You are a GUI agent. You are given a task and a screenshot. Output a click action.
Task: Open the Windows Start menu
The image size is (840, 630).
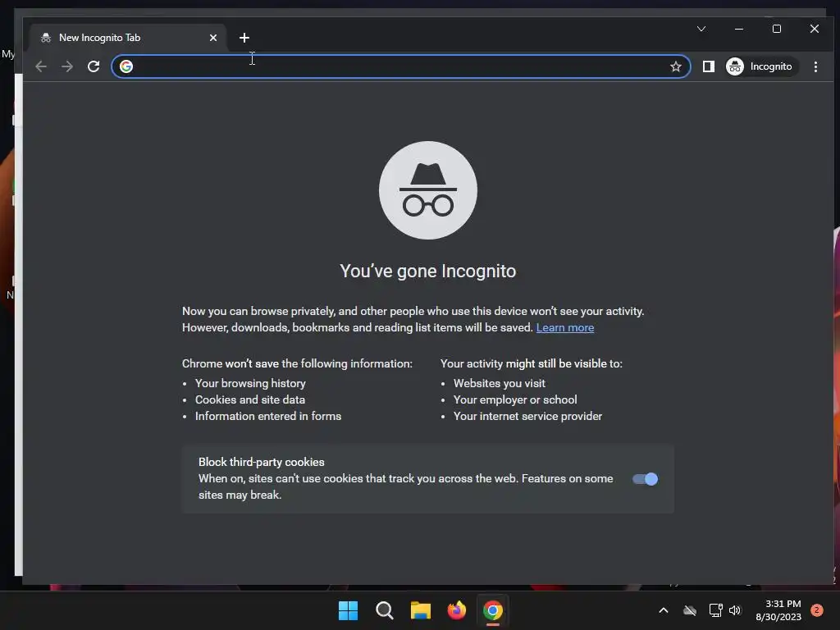348,610
